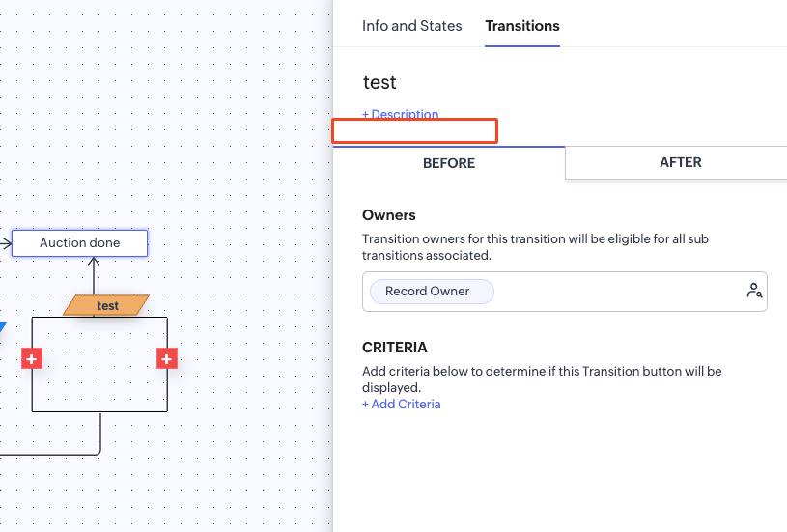Click the connector line below the state box
Screen dimensions: 787x532
tap(100, 434)
